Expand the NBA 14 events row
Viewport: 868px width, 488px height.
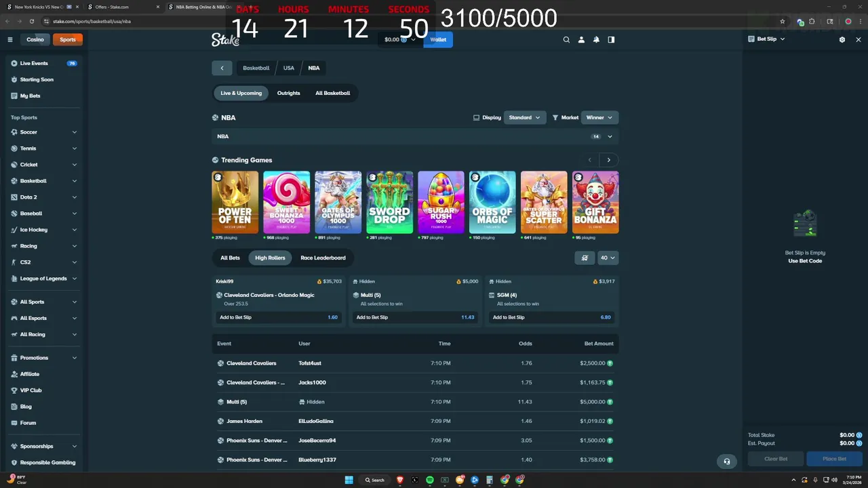[x=415, y=136]
